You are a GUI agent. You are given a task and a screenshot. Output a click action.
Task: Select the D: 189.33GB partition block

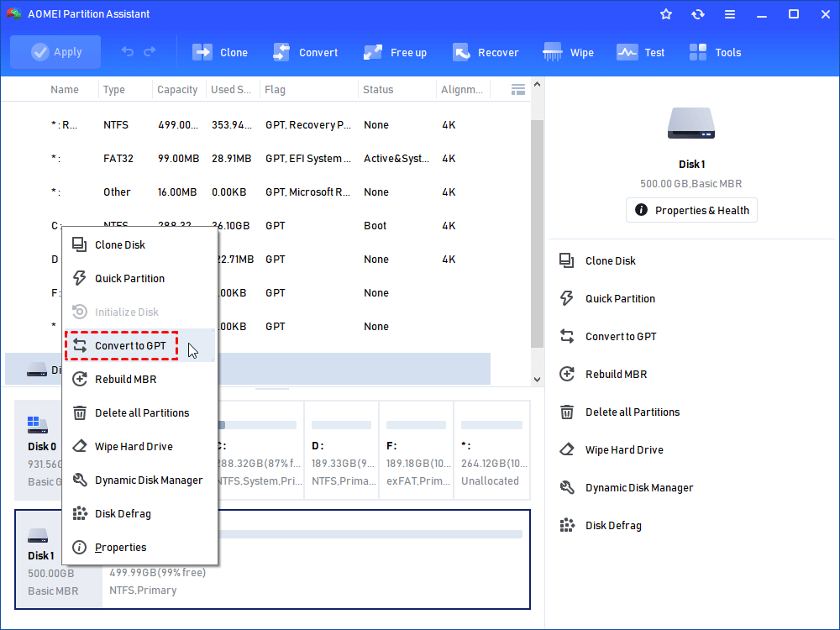pos(341,450)
